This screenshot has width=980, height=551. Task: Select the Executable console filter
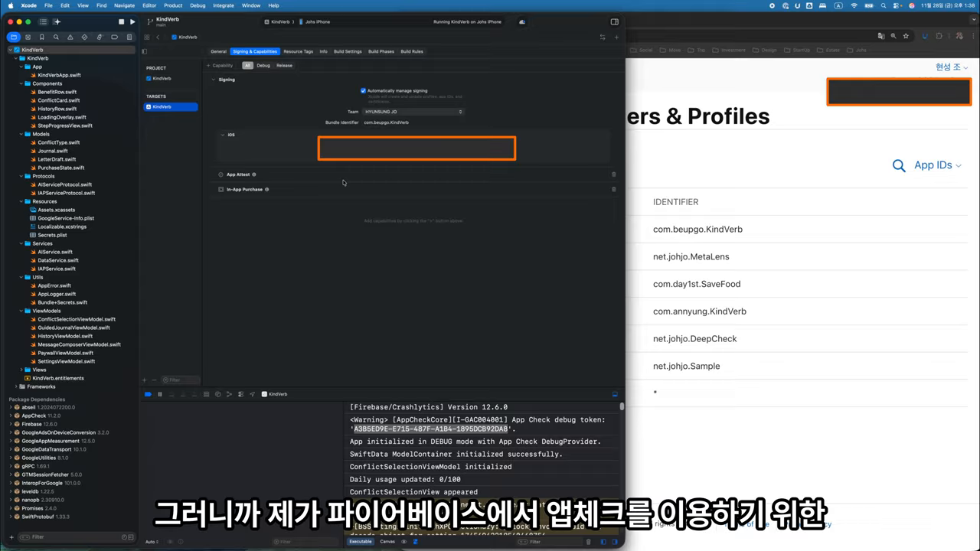(361, 542)
